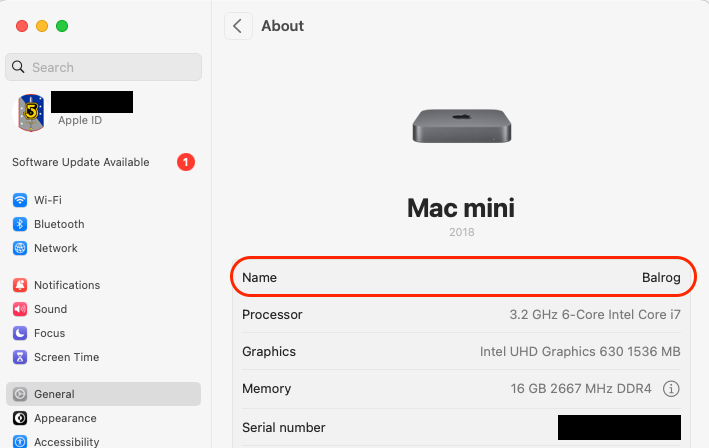The width and height of the screenshot is (709, 448).
Task: Open the Appearance label in sidebar
Action: point(65,418)
